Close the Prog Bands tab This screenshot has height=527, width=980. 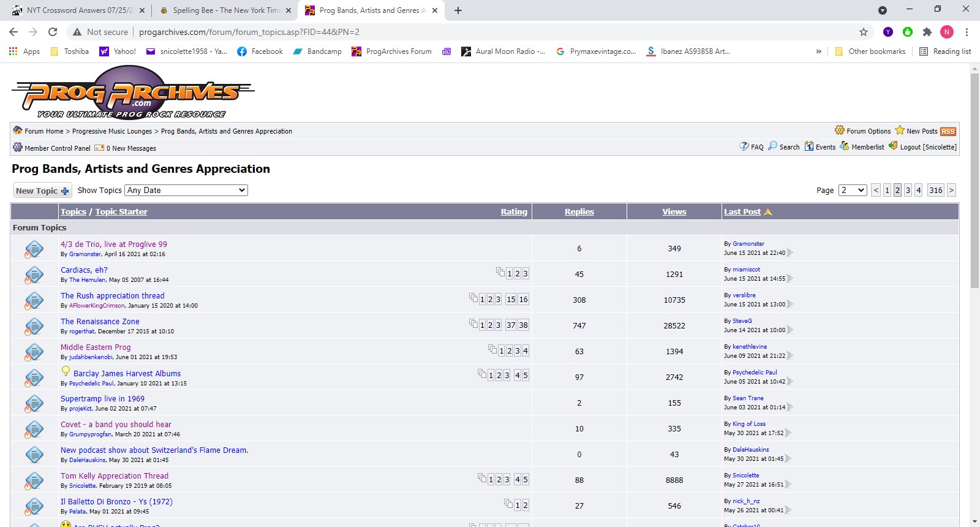point(435,10)
